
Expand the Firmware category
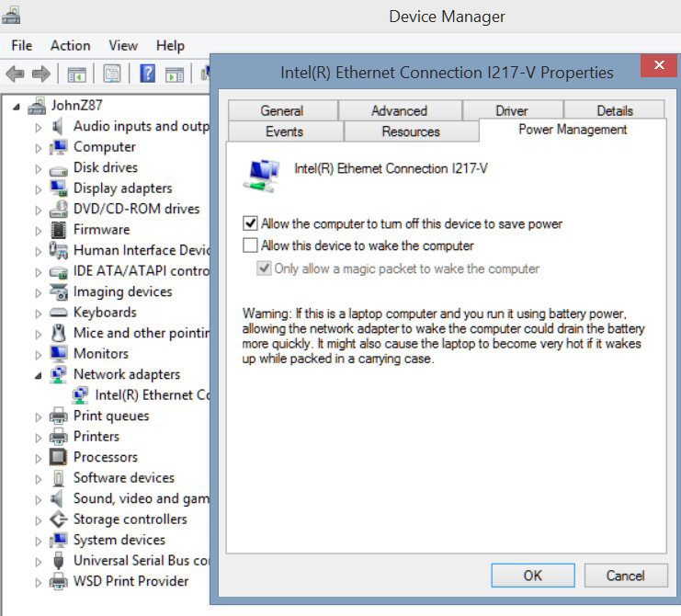(x=39, y=231)
